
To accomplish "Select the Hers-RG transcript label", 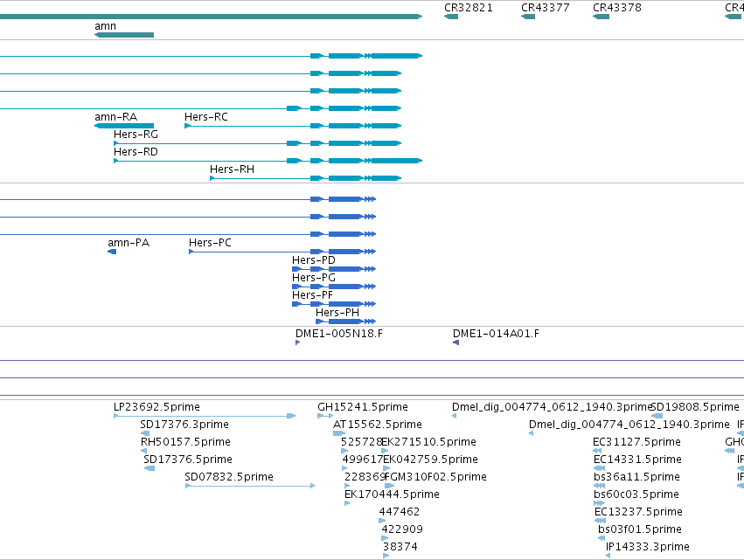I will (x=136, y=135).
